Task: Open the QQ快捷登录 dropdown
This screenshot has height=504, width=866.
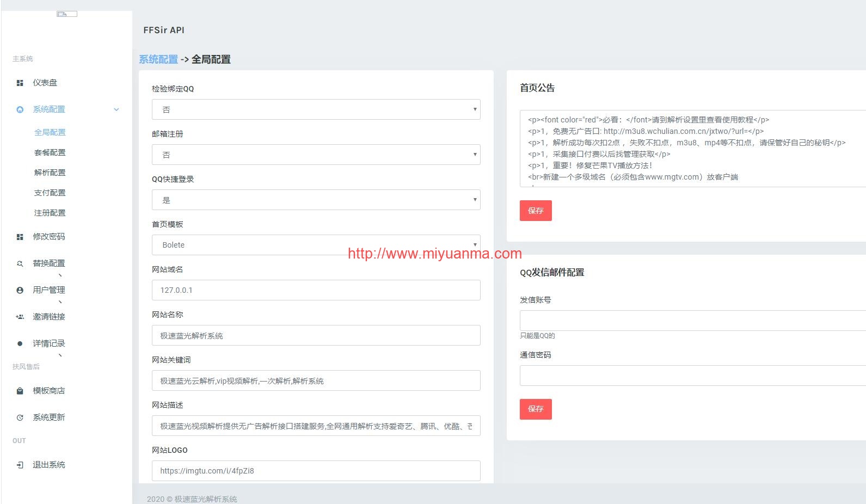Action: (x=316, y=200)
